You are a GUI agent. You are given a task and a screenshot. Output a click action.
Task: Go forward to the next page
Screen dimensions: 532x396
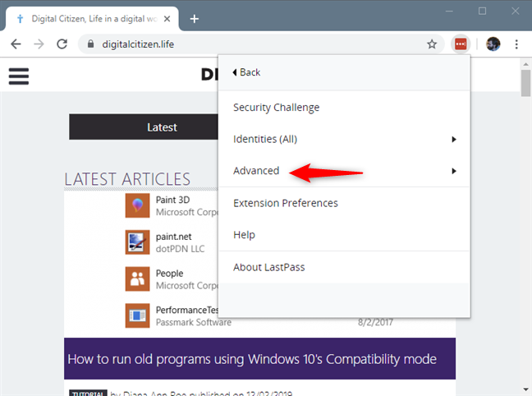(39, 44)
